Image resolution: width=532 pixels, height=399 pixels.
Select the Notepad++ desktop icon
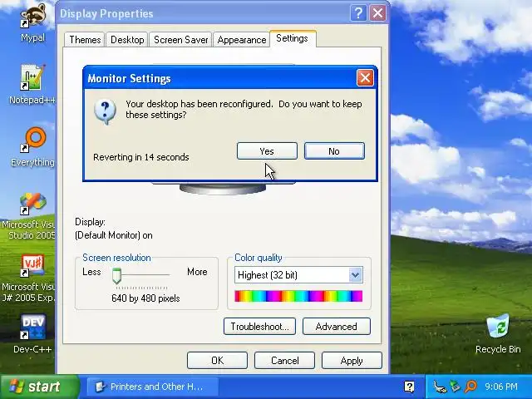pos(32,84)
